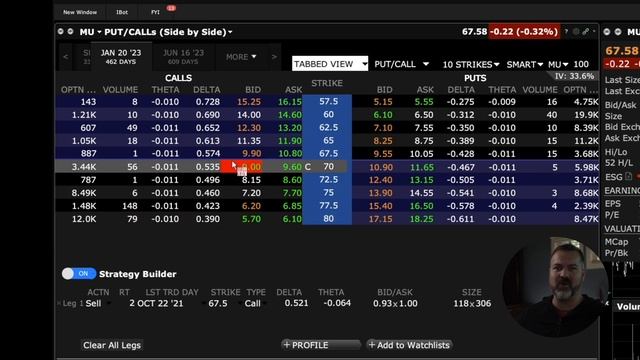Open the FYI menu item
Screen dimensions: 640x360
coord(155,12)
